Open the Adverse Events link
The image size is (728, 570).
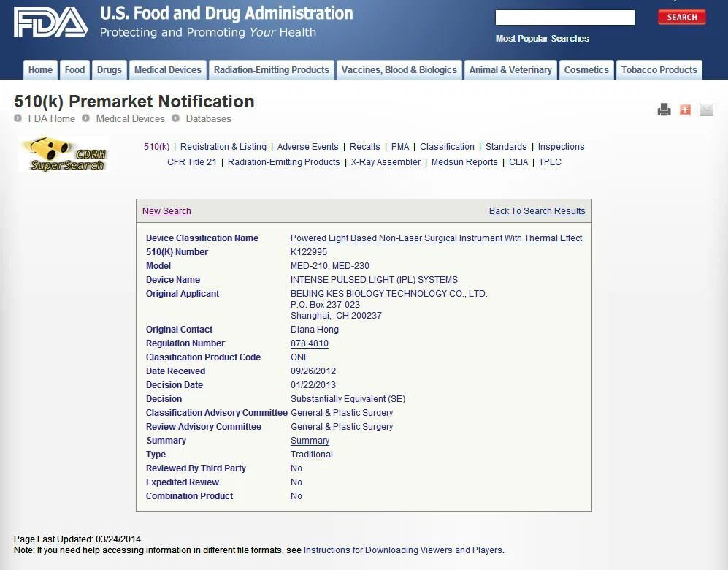point(307,147)
